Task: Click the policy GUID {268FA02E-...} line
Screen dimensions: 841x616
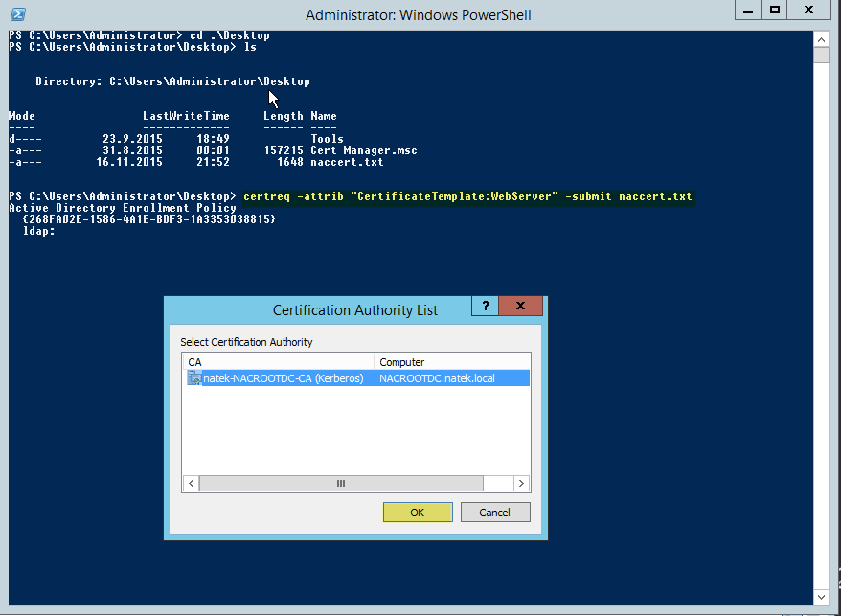Action: coord(149,219)
